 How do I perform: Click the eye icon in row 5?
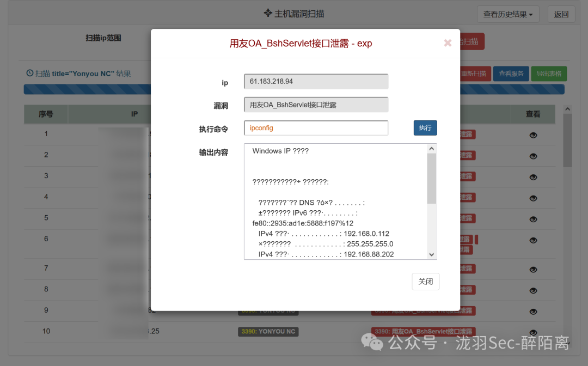pos(533,219)
